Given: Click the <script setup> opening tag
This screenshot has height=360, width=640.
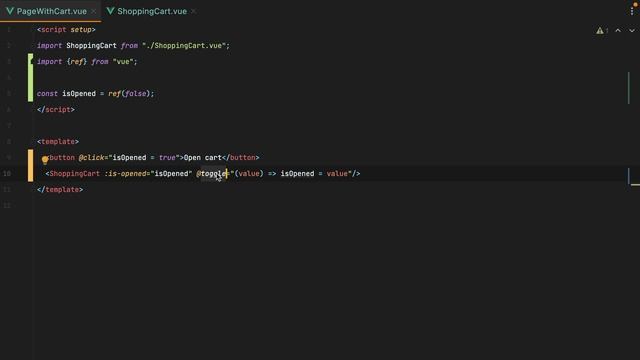Looking at the screenshot, I should 66,30.
